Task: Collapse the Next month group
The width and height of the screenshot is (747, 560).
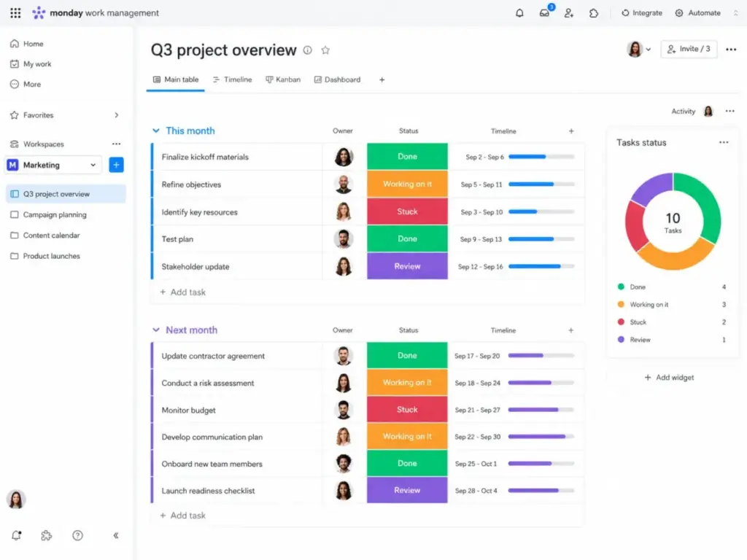Action: (156, 330)
